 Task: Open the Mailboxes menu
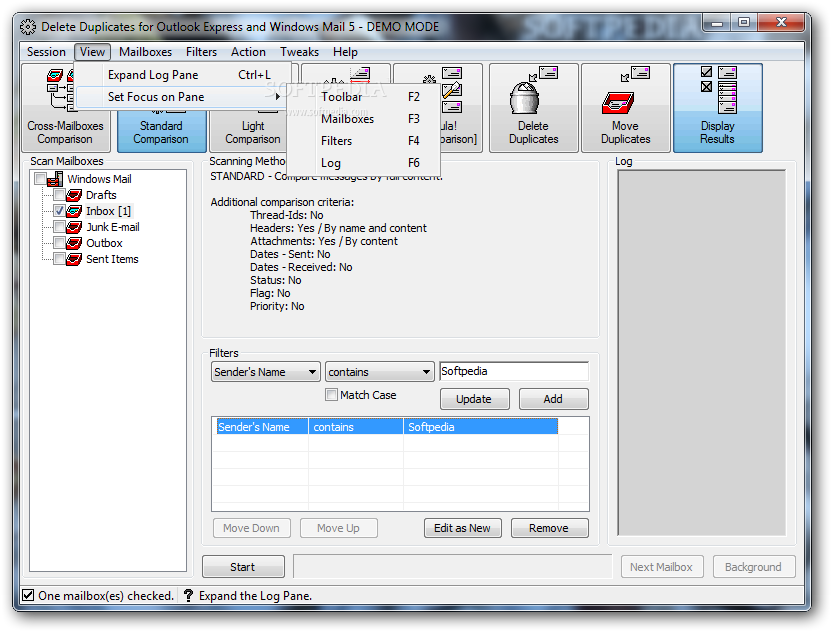point(145,52)
